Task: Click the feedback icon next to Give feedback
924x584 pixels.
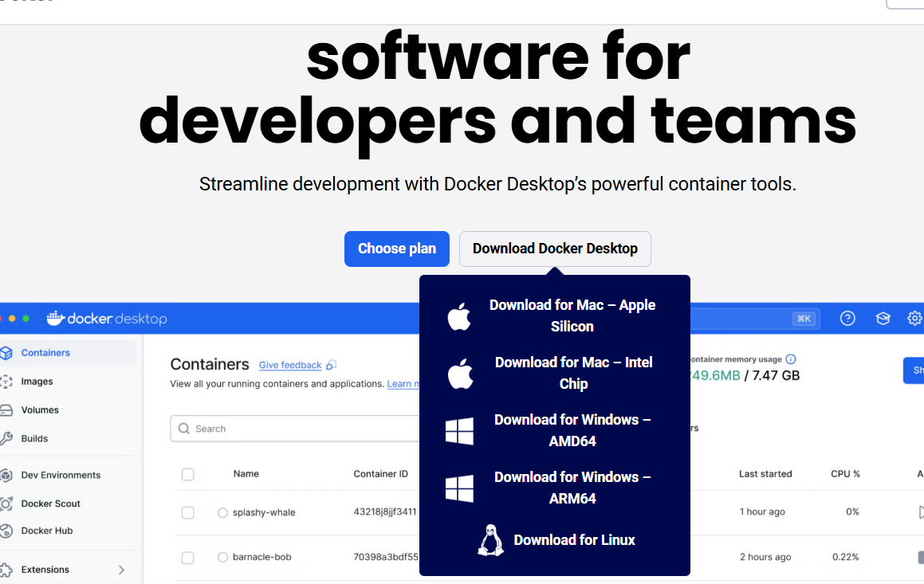Action: pyautogui.click(x=331, y=365)
